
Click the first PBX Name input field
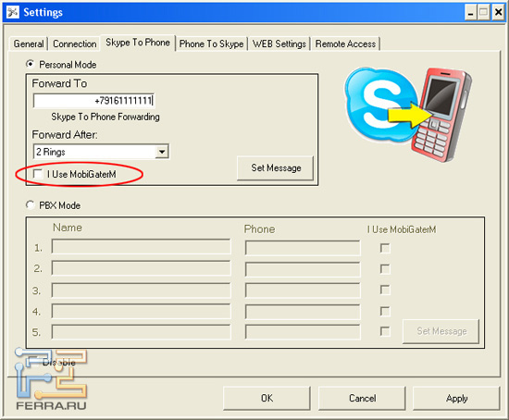(x=142, y=247)
